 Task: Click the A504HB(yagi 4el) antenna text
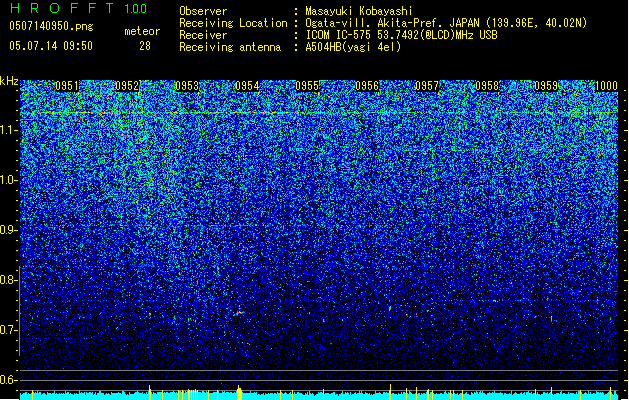353,47
